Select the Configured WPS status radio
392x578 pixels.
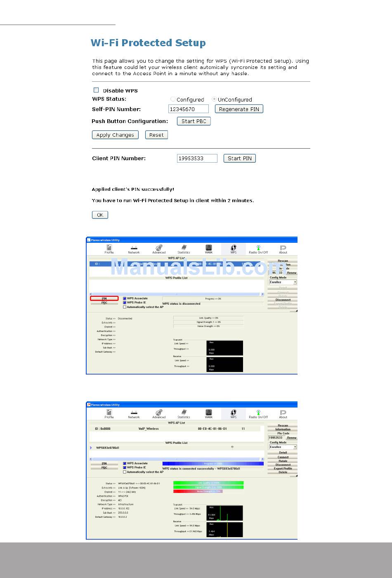pos(173,99)
